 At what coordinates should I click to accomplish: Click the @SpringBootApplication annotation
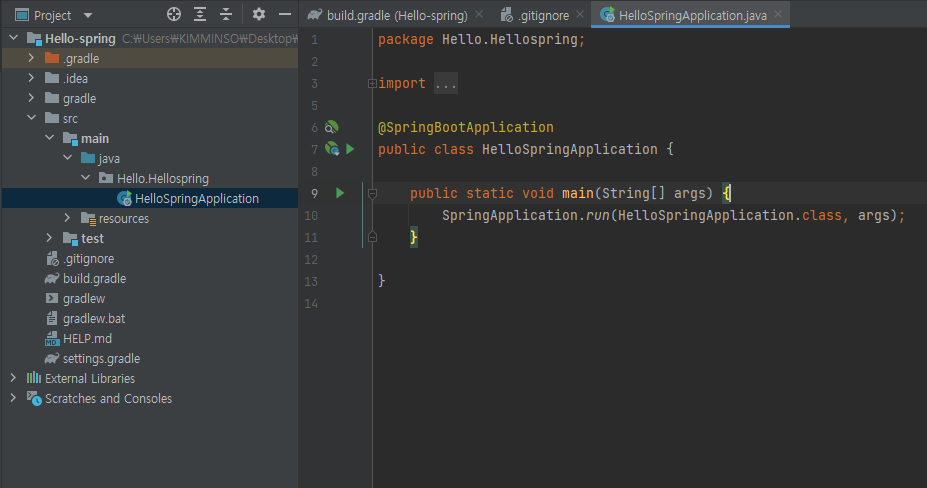point(466,127)
